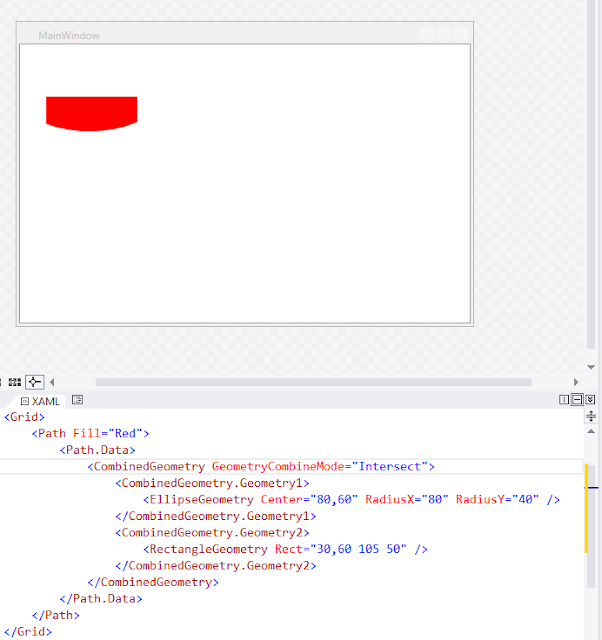Screen dimensions: 602x640
Task: Click the designer scroll down arrow
Action: [x=591, y=367]
